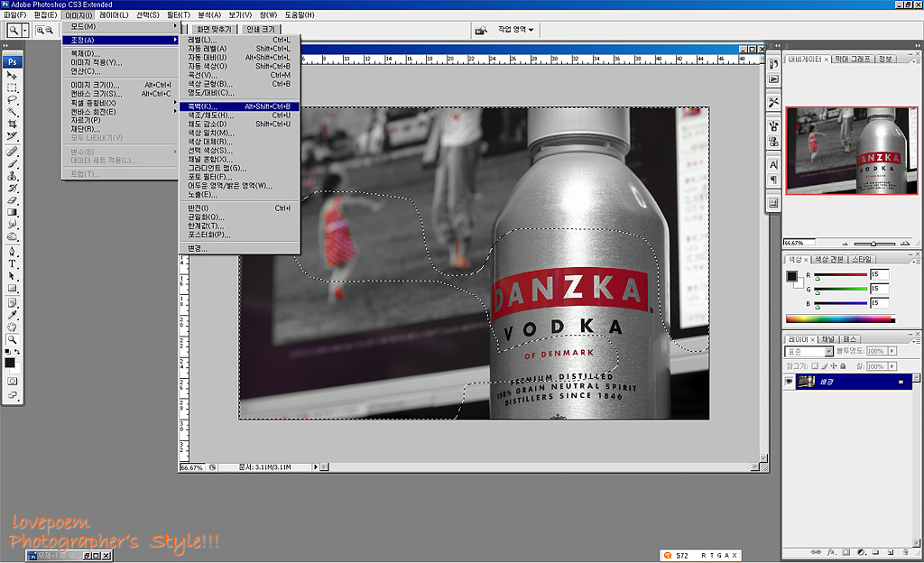
Task: Select the Move tool
Action: click(x=12, y=76)
